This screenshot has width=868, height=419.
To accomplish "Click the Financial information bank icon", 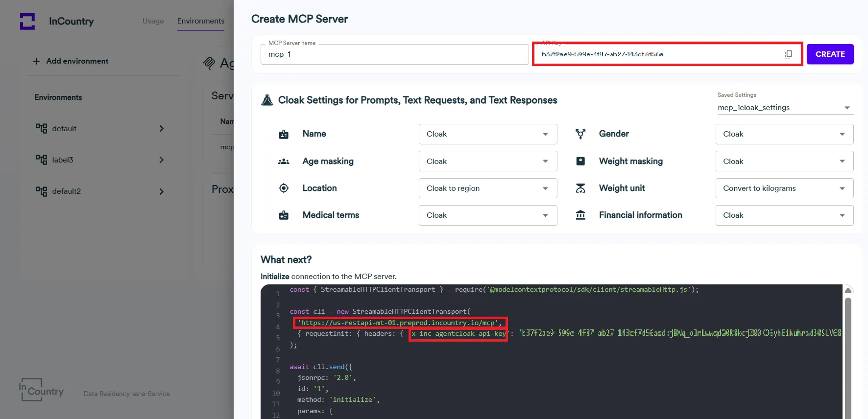I will (580, 215).
